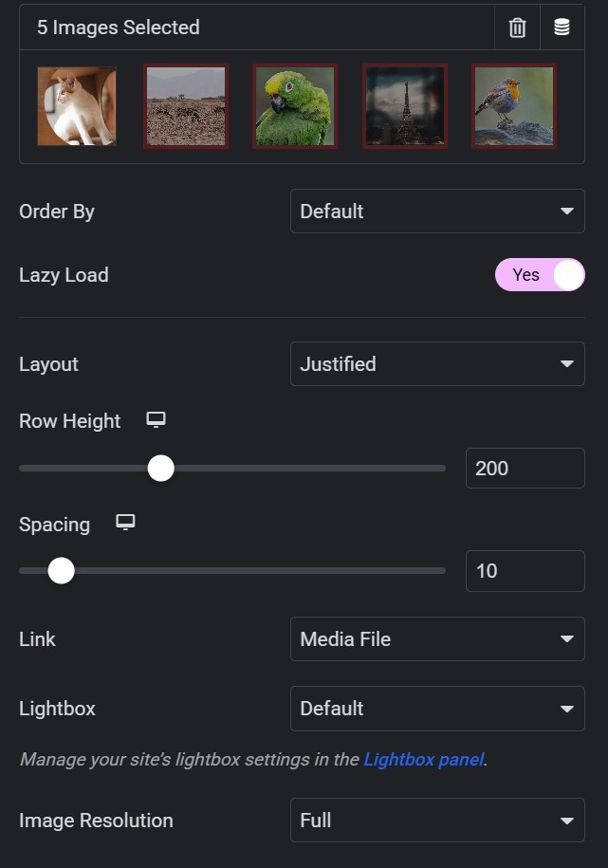Open the Lightbox Default dropdown

click(x=437, y=709)
